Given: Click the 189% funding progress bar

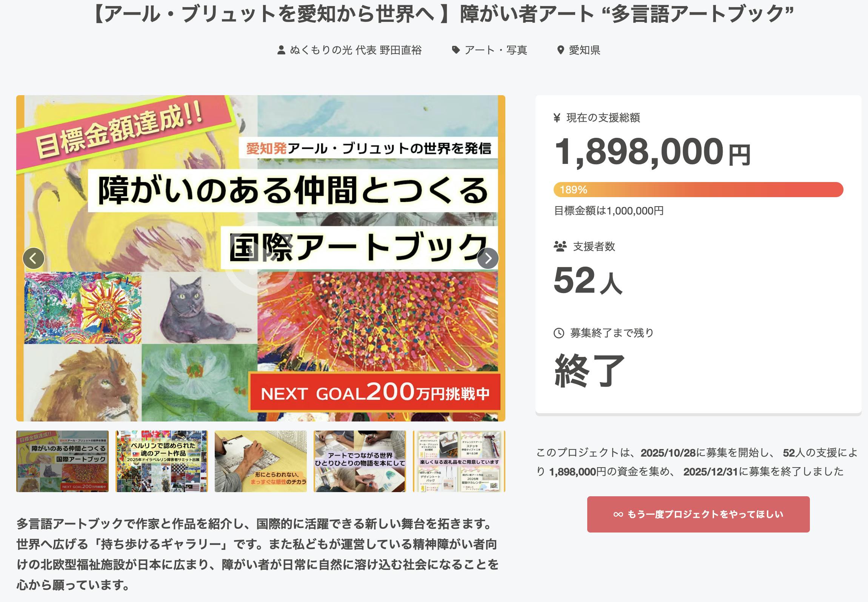Looking at the screenshot, I should tap(698, 190).
